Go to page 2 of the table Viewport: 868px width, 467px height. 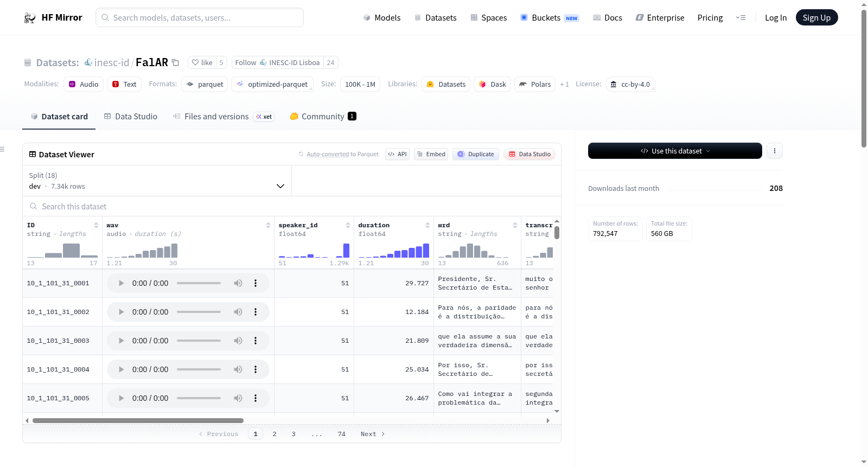[x=275, y=434]
